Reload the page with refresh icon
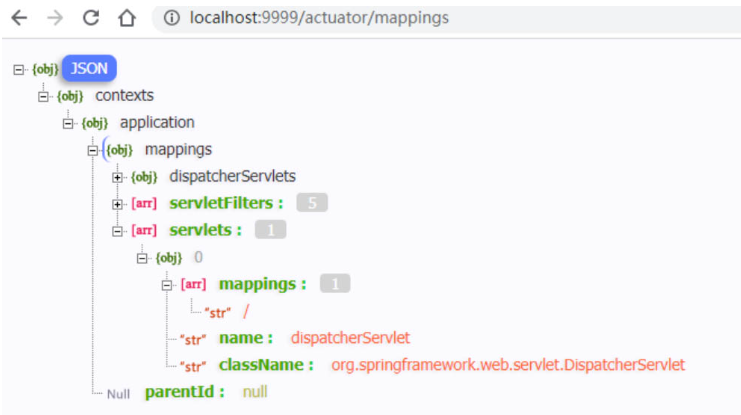 click(x=91, y=18)
